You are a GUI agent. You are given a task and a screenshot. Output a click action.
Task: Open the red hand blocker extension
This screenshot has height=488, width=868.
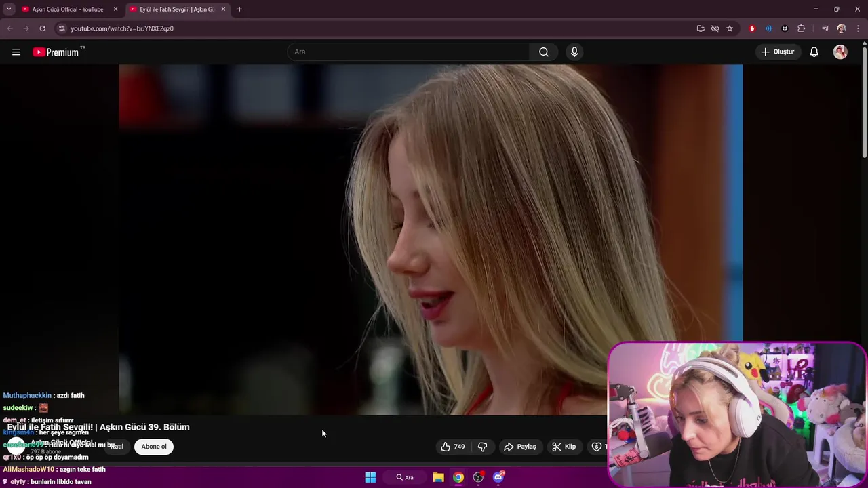tap(752, 28)
